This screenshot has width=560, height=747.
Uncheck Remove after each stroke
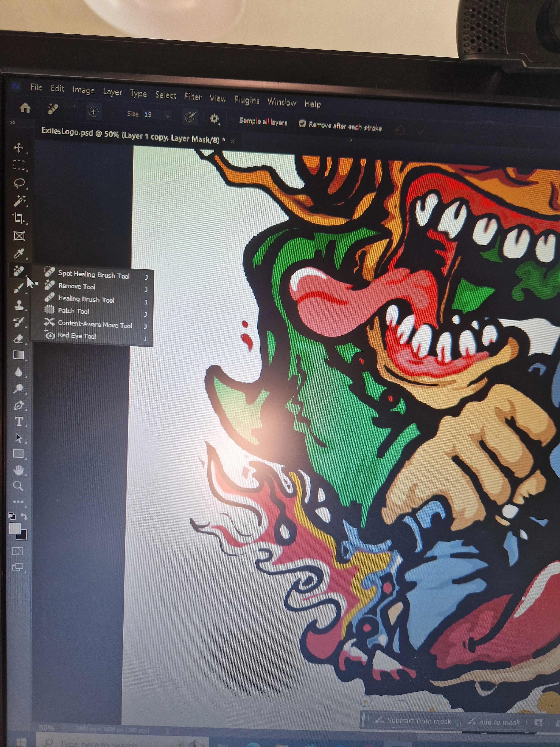pyautogui.click(x=302, y=124)
